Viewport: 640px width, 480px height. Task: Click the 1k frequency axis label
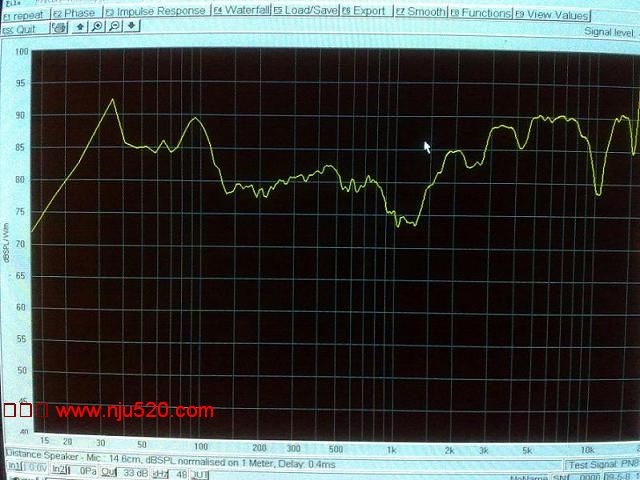(391, 450)
